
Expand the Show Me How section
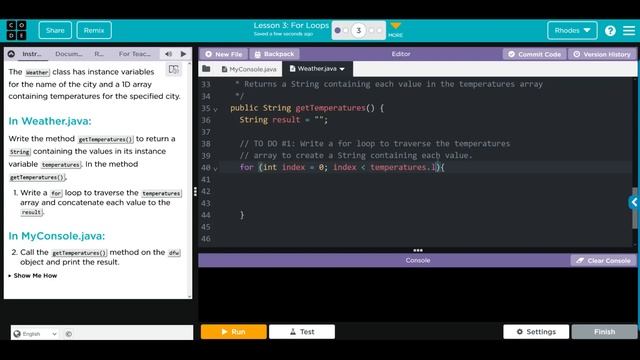[33, 276]
